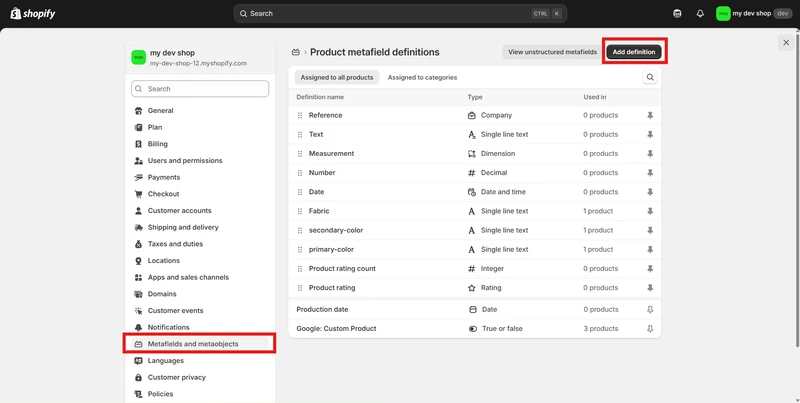This screenshot has height=403, width=800.
Task: Click the Definition name column header
Action: click(x=320, y=97)
